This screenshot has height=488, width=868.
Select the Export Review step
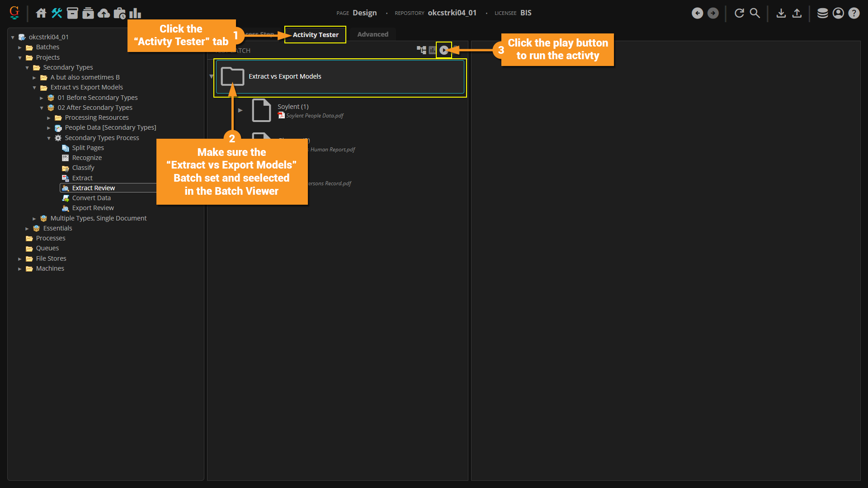(93, 208)
